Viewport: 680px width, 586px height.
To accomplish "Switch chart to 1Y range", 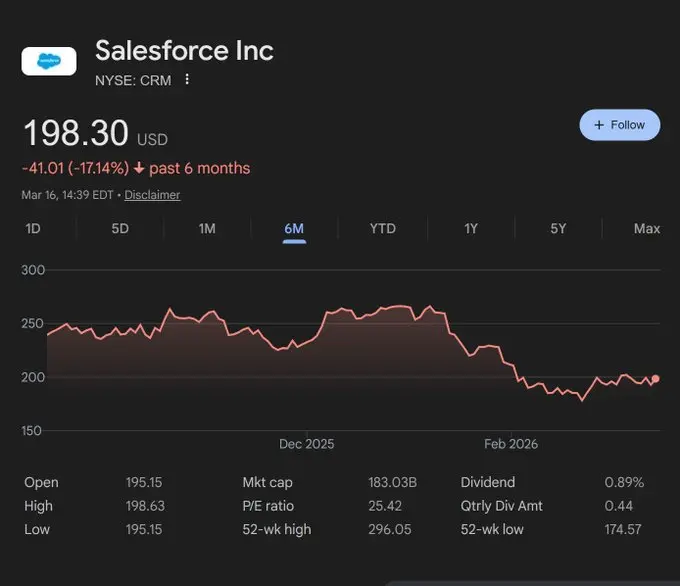I will coord(470,229).
